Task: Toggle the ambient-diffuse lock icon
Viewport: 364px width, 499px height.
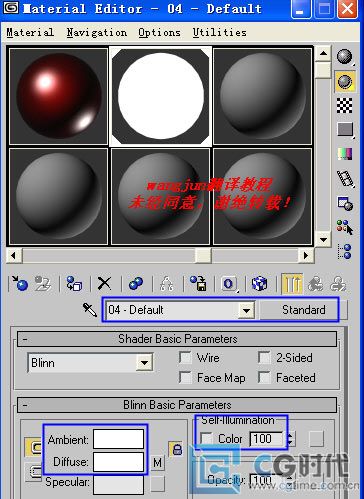Action: coord(177,450)
